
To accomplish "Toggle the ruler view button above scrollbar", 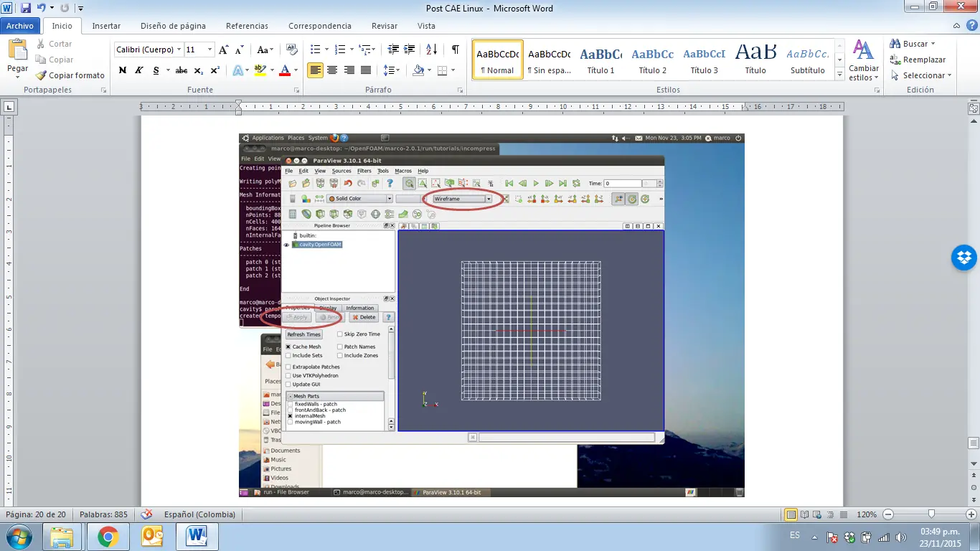I will pyautogui.click(x=974, y=108).
